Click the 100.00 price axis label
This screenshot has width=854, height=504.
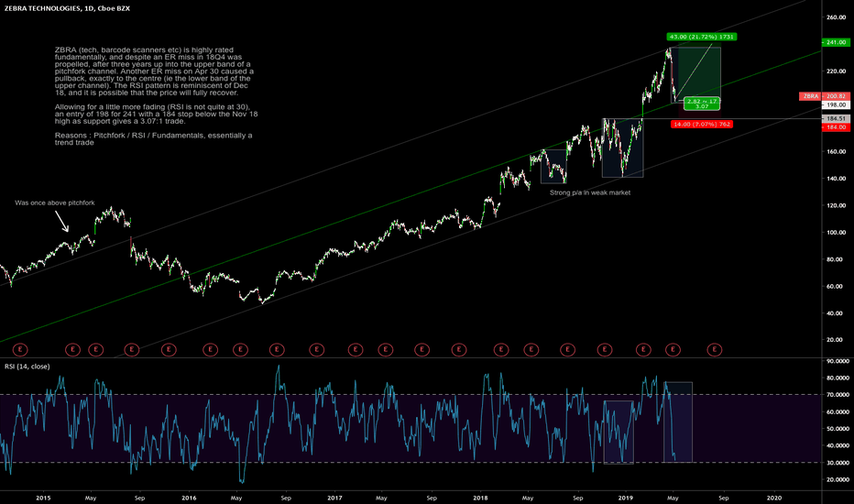836,233
